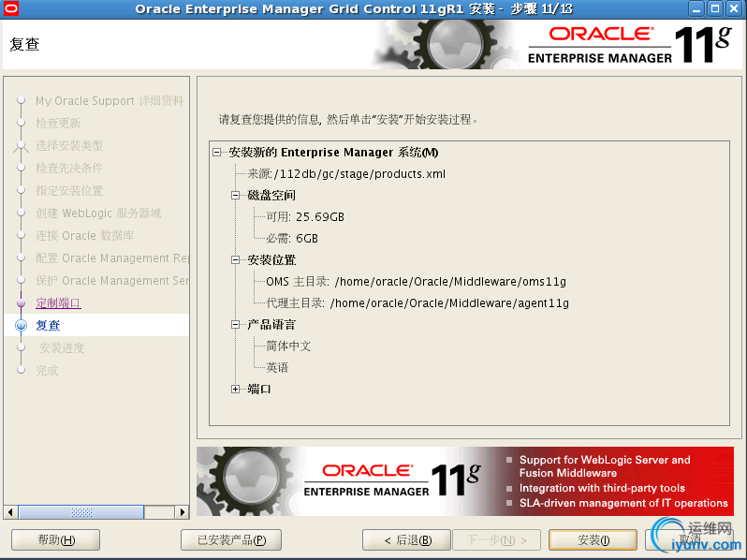Open the 已安装产品(P) list

tap(231, 540)
